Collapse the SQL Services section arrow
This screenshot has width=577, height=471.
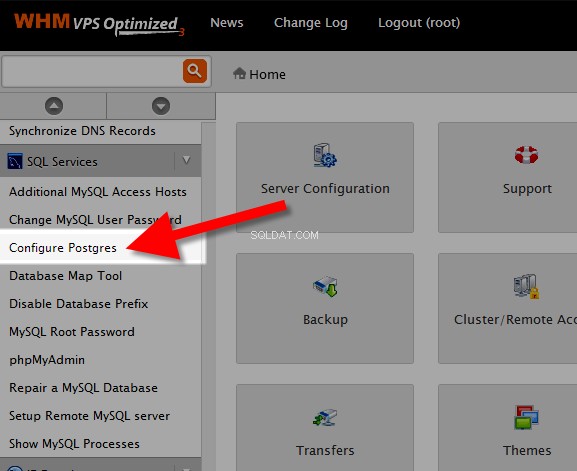point(187,160)
